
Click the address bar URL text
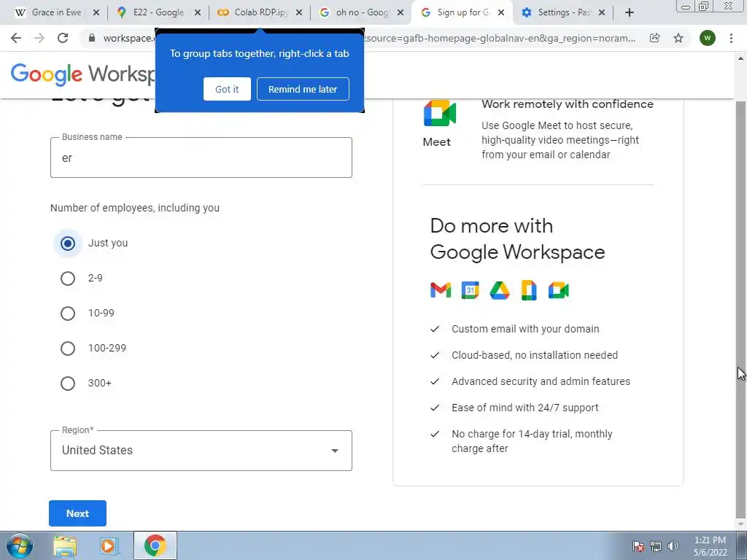pyautogui.click(x=499, y=38)
